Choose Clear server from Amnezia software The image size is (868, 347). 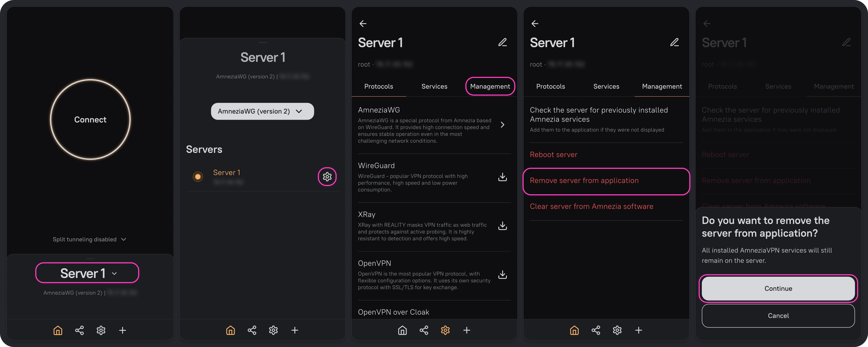pos(606,207)
